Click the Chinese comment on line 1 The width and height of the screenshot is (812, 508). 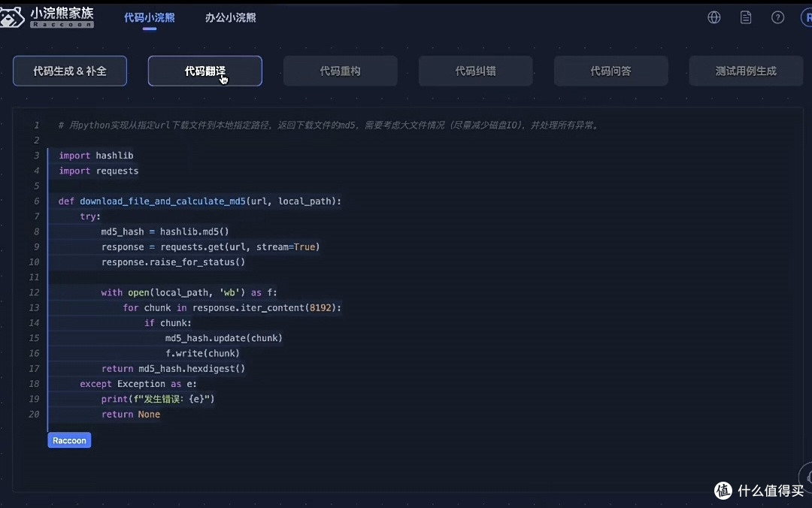point(329,125)
